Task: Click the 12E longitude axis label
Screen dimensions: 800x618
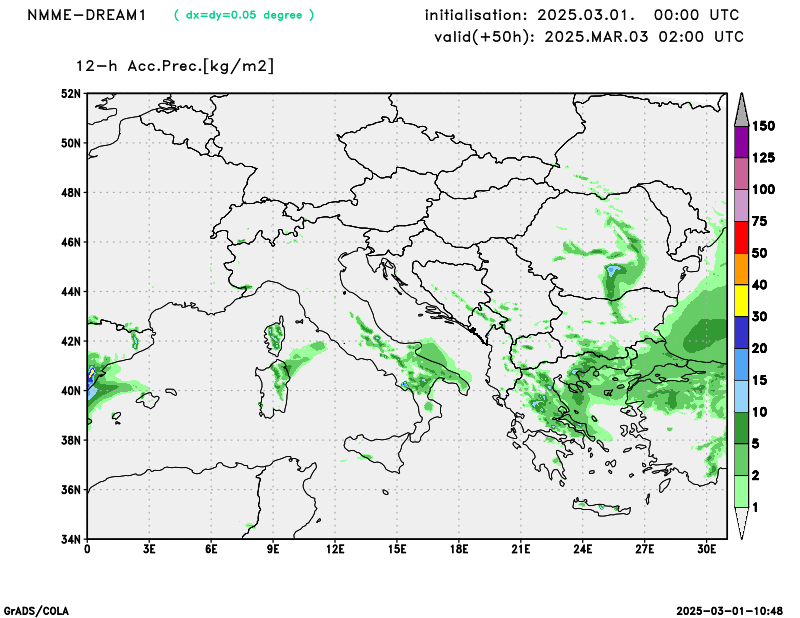Action: point(335,550)
